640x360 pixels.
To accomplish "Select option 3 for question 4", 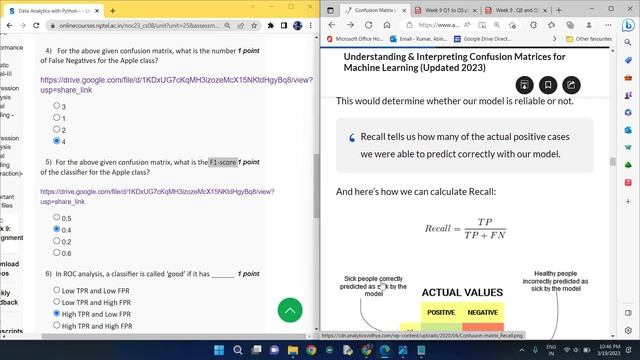I will coord(57,105).
